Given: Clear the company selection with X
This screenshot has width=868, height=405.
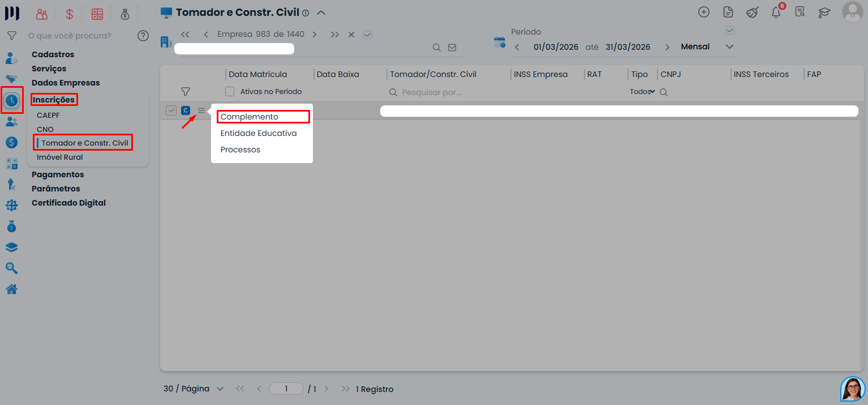Looking at the screenshot, I should 351,35.
